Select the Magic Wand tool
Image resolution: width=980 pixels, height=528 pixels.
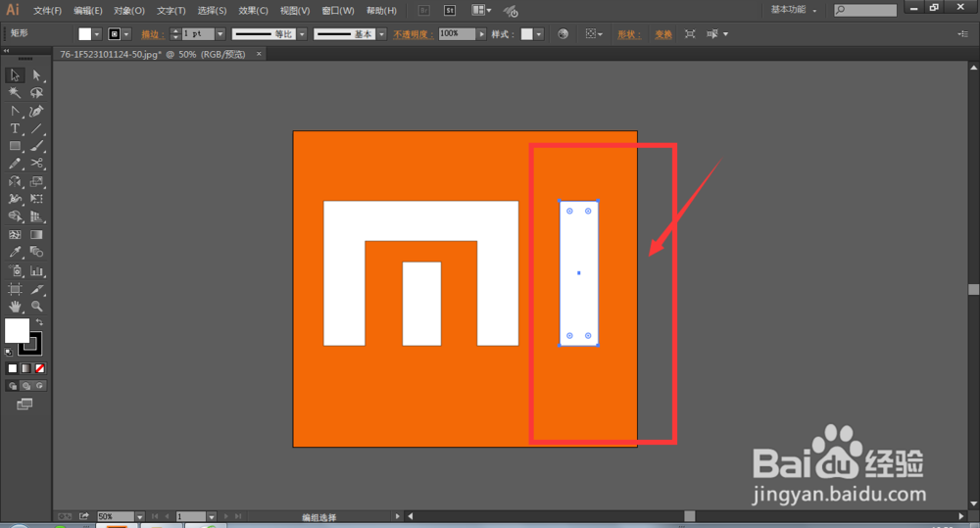click(15, 93)
